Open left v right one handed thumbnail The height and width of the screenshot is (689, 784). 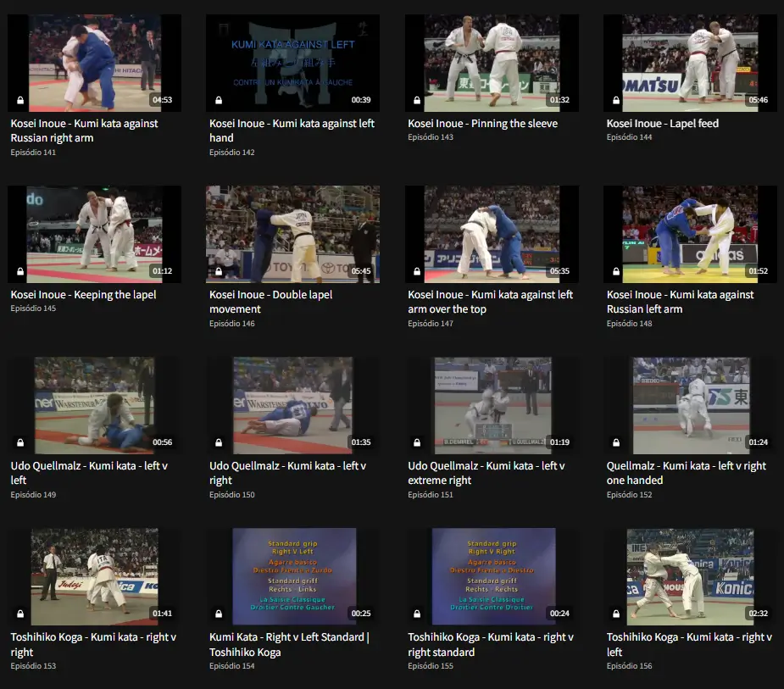(691, 405)
